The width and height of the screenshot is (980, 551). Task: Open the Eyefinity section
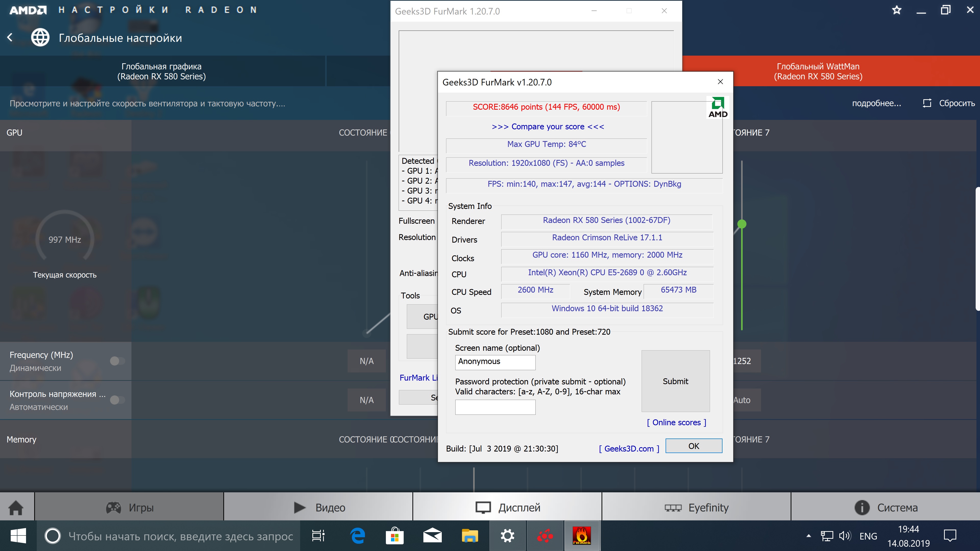click(696, 507)
